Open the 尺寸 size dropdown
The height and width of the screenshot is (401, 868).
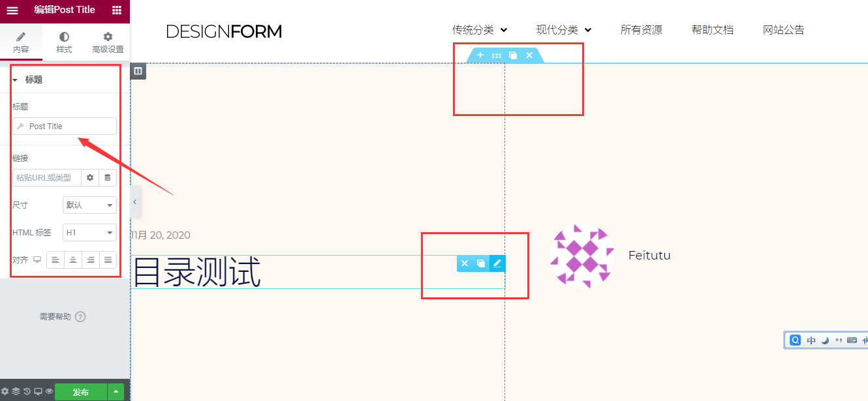pyautogui.click(x=89, y=205)
